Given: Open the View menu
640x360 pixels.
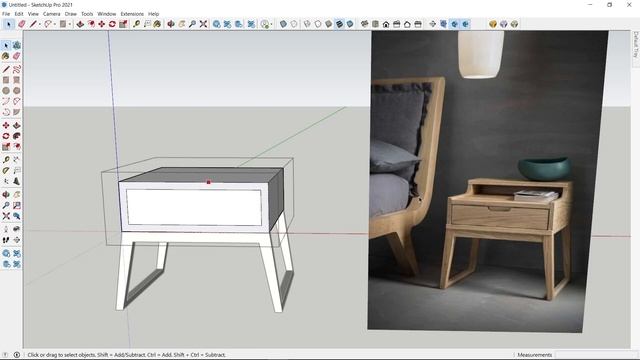Looking at the screenshot, I should click(x=33, y=14).
